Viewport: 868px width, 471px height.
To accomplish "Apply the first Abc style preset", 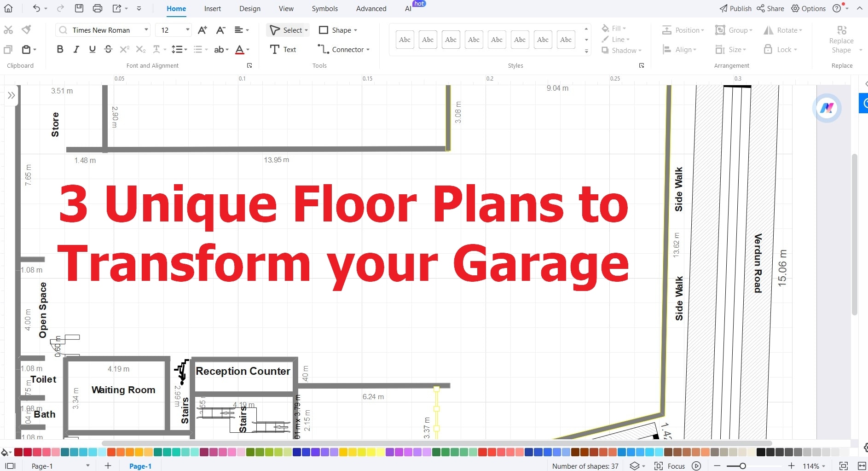I will [x=405, y=40].
